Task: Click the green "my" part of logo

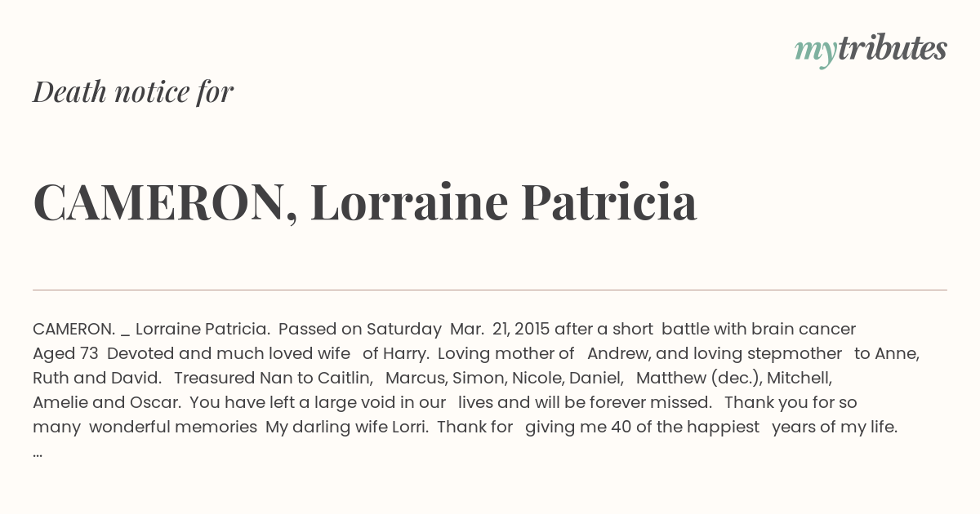Action: tap(816, 52)
